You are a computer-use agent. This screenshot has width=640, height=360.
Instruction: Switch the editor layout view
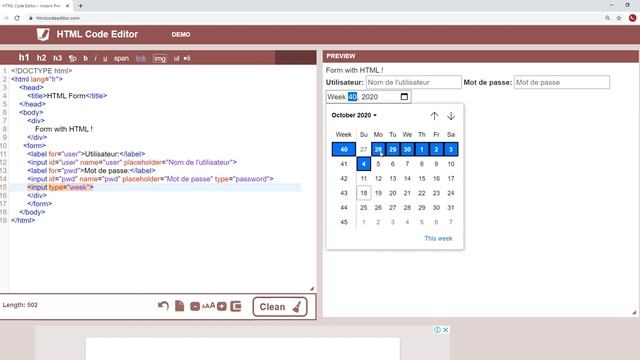point(236,306)
